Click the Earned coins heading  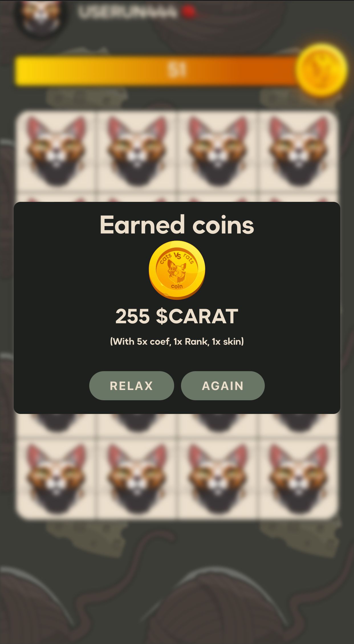[177, 225]
